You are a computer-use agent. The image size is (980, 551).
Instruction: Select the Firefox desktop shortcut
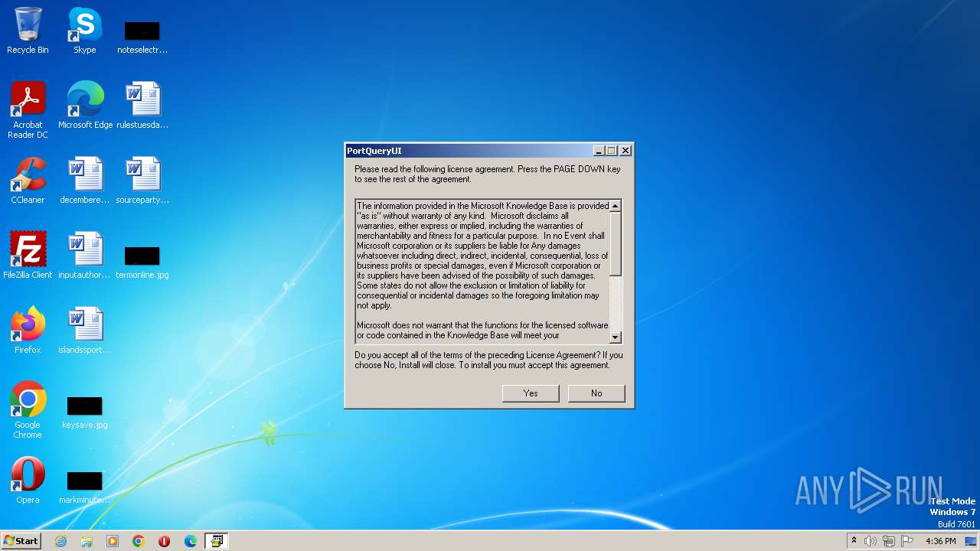[x=28, y=331]
